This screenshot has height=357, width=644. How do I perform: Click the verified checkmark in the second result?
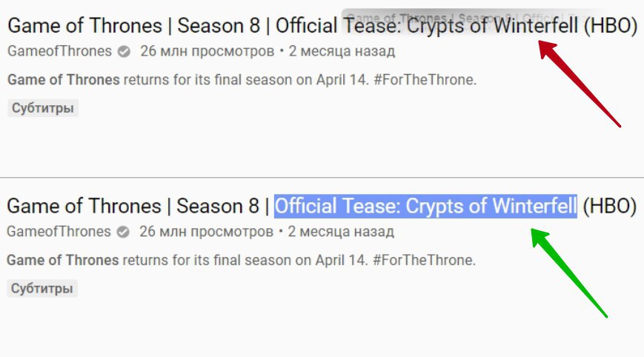124,232
